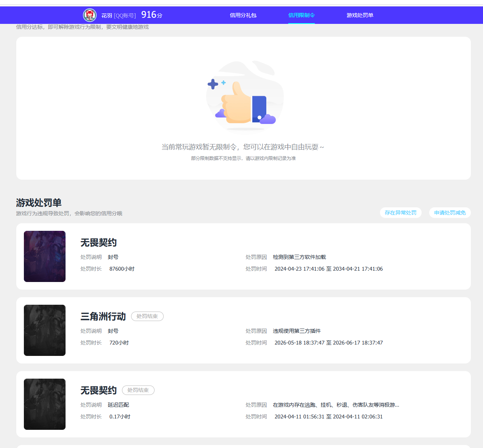Viewport: 483px width, 448px height.
Task: Click the truncated reason 在游戏内存在逃跑、挂机
Action: (336, 405)
